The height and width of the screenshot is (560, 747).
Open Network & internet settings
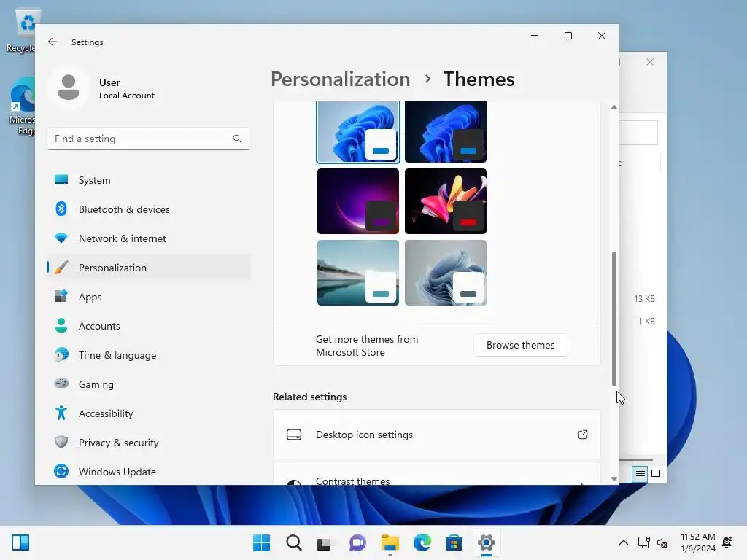tap(149, 238)
